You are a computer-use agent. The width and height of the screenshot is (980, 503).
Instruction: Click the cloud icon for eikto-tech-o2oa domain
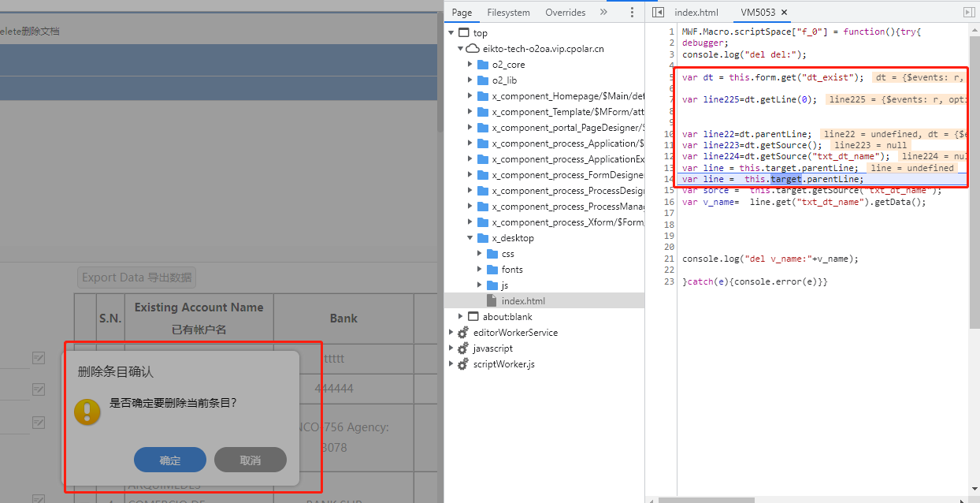[x=473, y=49]
